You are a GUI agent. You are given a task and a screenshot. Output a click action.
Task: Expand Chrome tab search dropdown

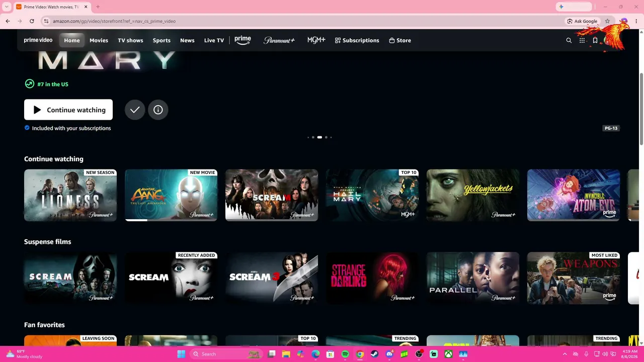pyautogui.click(x=7, y=7)
